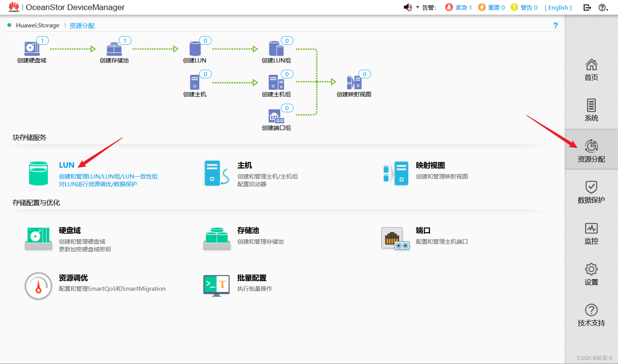Click the 创建硬盘域 disk domain icon
Image resolution: width=618 pixels, height=364 pixels.
point(32,48)
